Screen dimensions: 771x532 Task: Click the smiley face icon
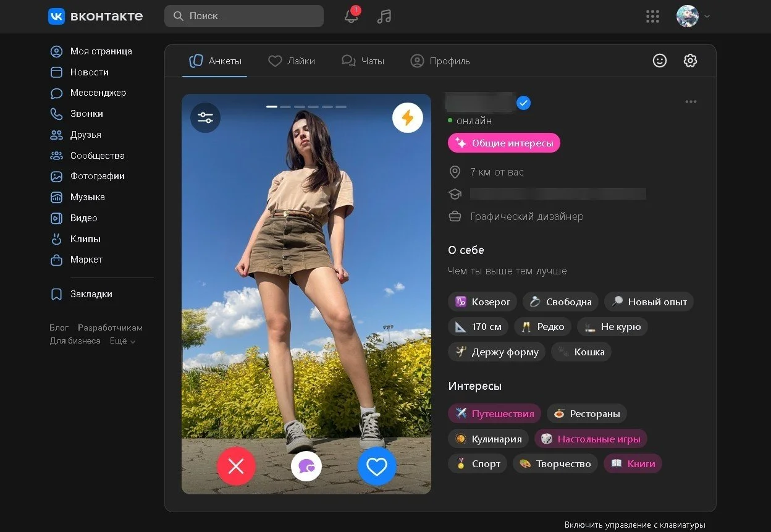(x=660, y=61)
